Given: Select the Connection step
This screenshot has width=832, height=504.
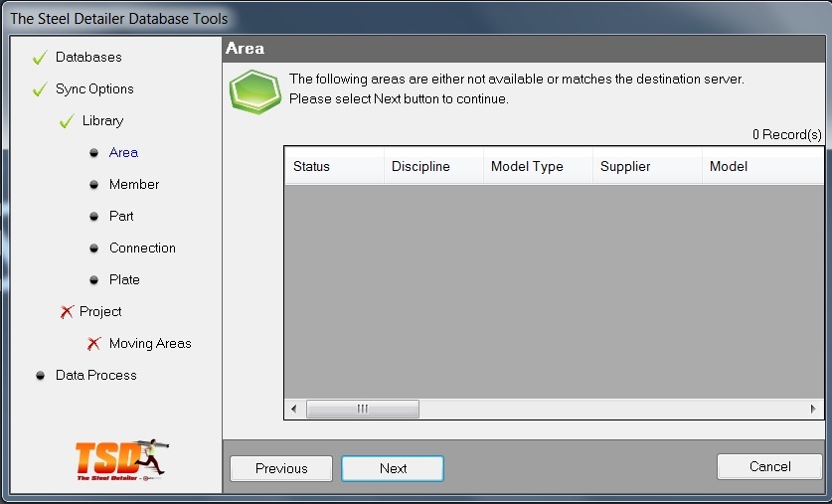Looking at the screenshot, I should (142, 248).
